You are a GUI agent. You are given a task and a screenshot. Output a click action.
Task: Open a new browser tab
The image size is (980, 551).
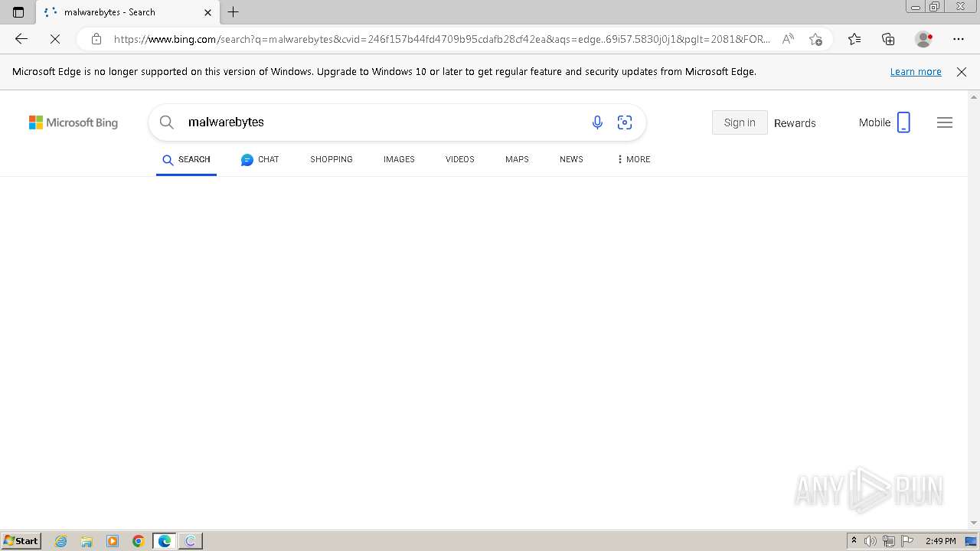click(x=234, y=12)
